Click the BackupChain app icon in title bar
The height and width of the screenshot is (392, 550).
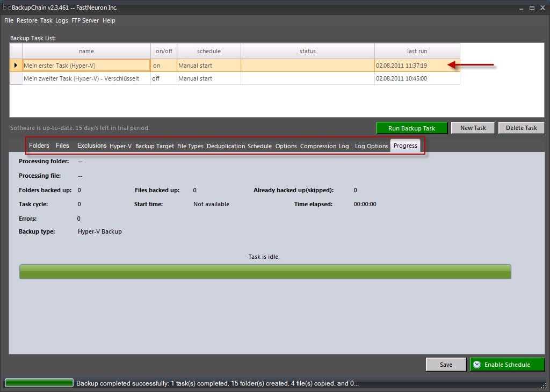6,8
